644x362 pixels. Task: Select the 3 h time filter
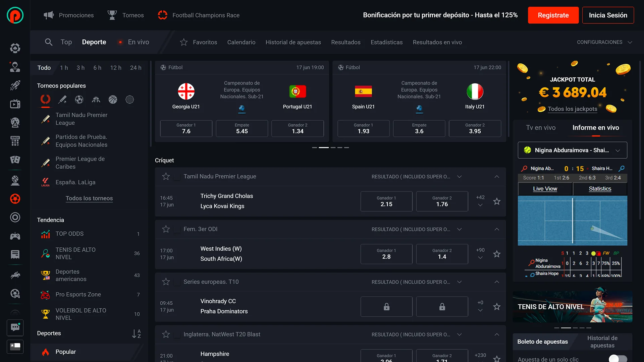coord(80,68)
